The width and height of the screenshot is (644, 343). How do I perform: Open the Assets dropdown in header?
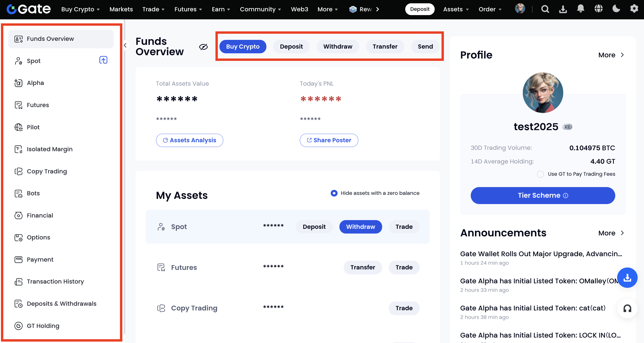pos(456,9)
